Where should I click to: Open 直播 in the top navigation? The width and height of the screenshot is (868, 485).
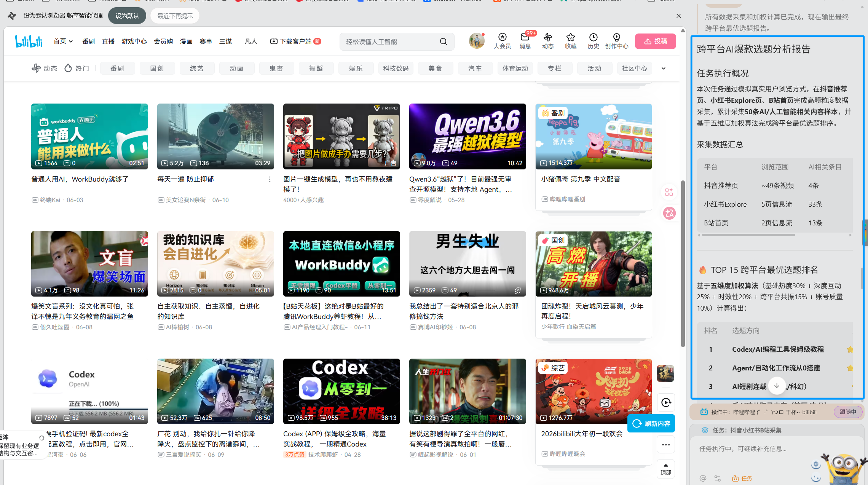point(108,41)
